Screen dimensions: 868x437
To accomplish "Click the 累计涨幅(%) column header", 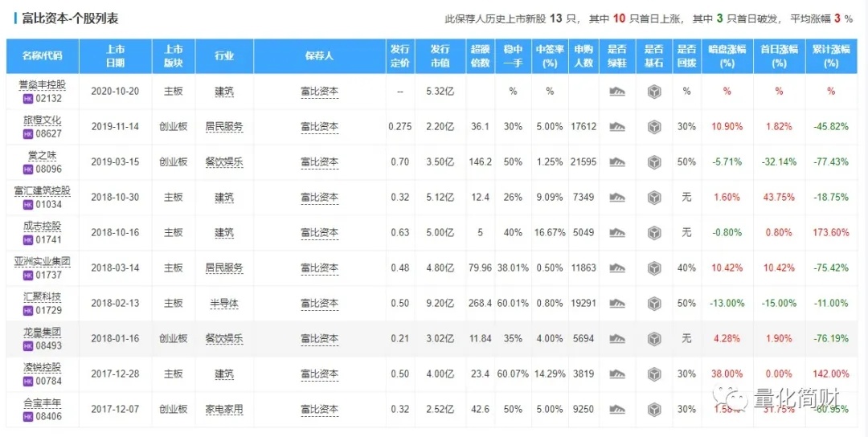I will [831, 56].
